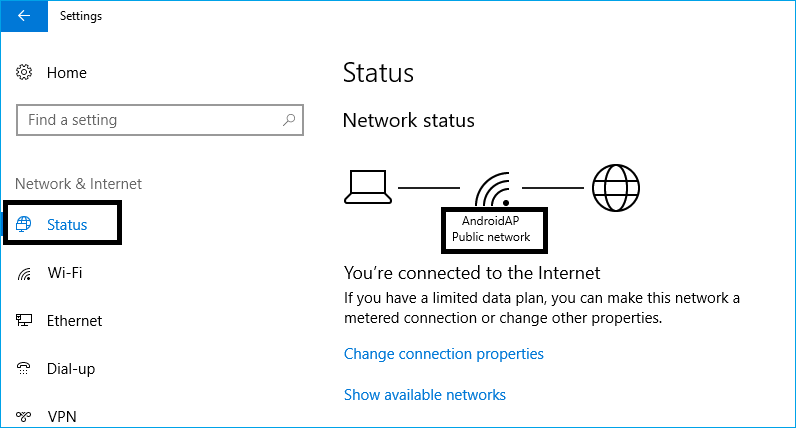Click the Home gear icon
This screenshot has height=428, width=796.
[24, 73]
